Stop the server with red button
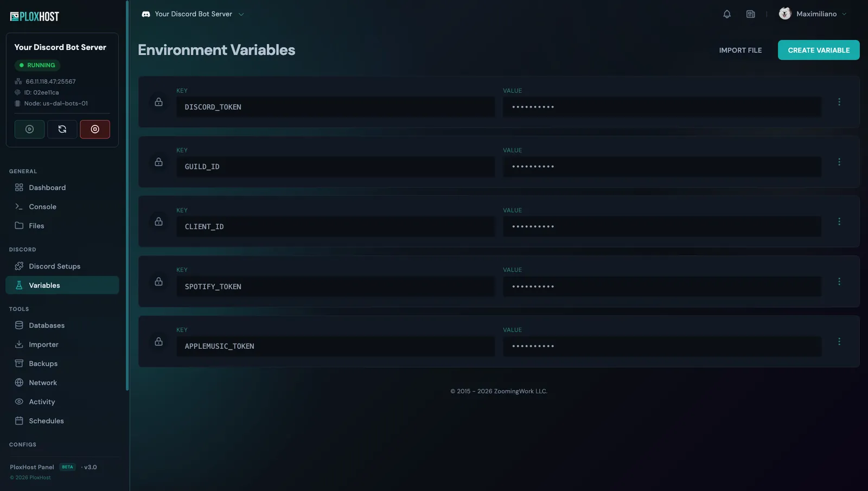 coord(95,129)
